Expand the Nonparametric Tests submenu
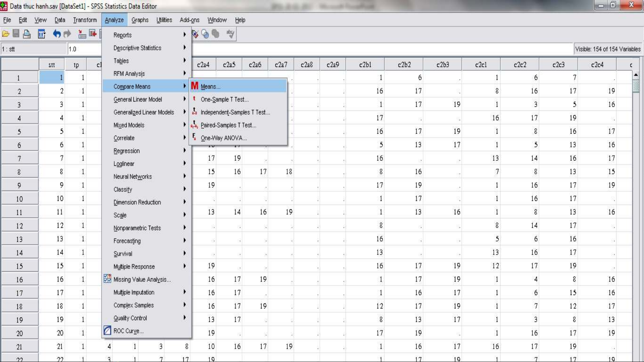 (137, 228)
